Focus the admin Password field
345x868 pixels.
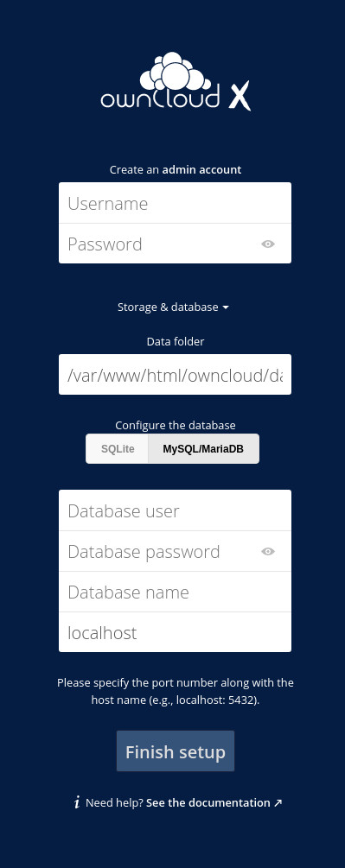tap(175, 244)
